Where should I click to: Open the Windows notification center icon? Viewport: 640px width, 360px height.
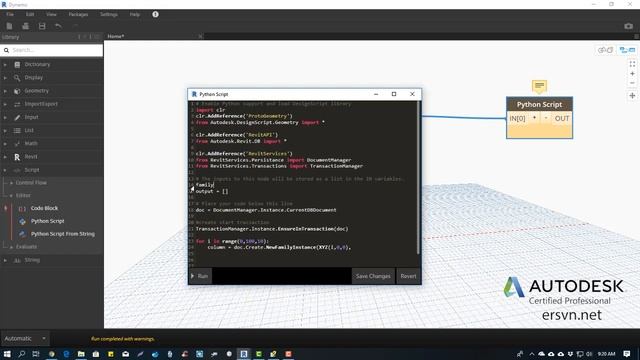627,354
